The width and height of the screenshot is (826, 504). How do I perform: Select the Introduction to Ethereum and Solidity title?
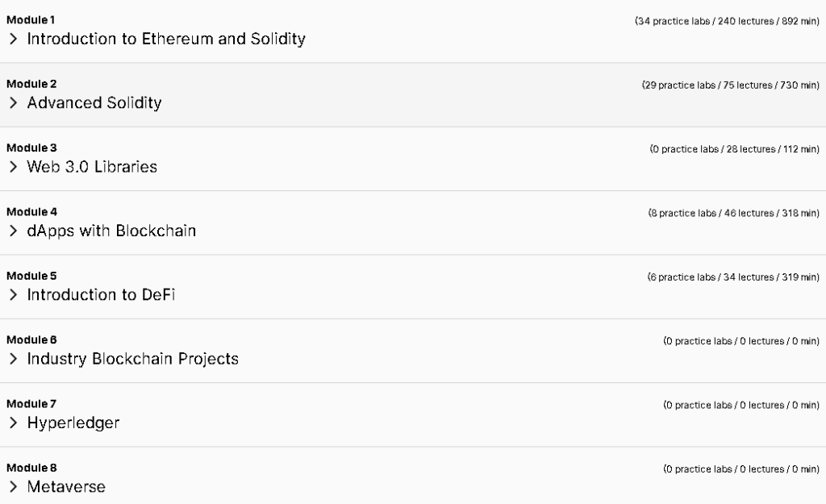point(166,39)
